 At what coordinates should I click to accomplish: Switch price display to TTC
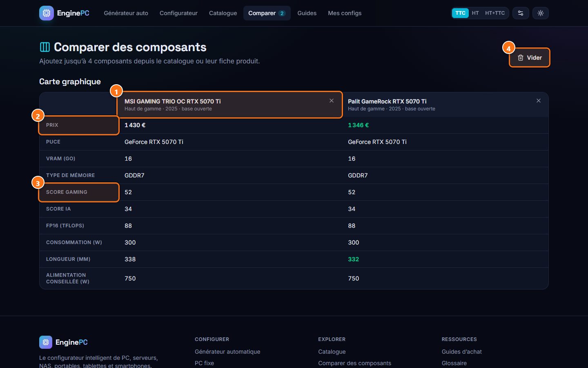point(460,13)
